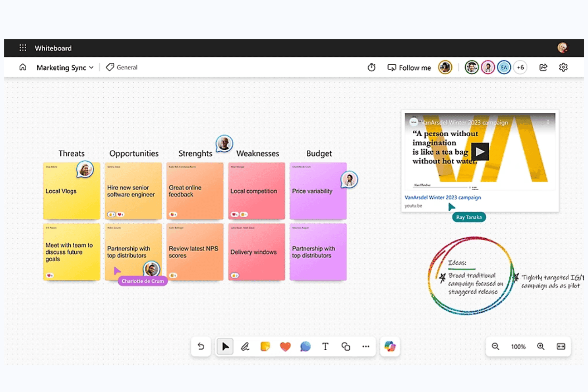Screen dimensions: 588x392
Task: Show the +6 additional collaborators
Action: click(520, 68)
